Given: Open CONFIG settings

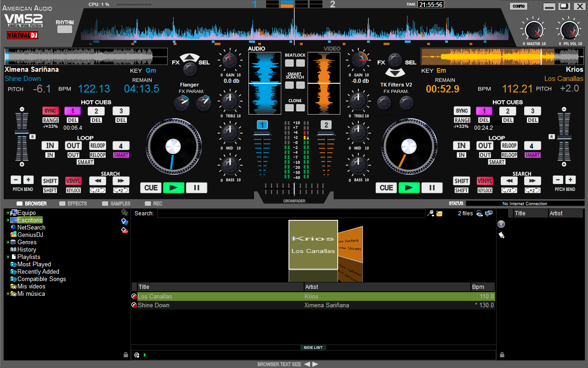Looking at the screenshot, I should point(519,6).
